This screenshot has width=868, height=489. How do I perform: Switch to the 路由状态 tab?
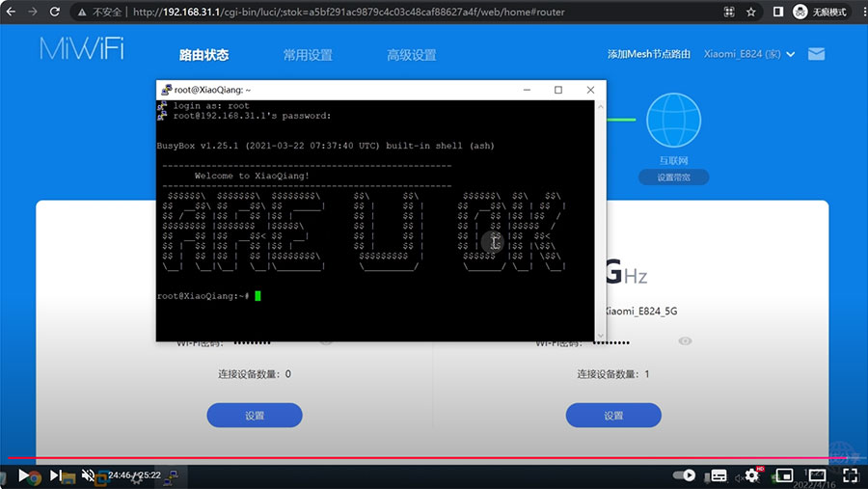pyautogui.click(x=203, y=55)
